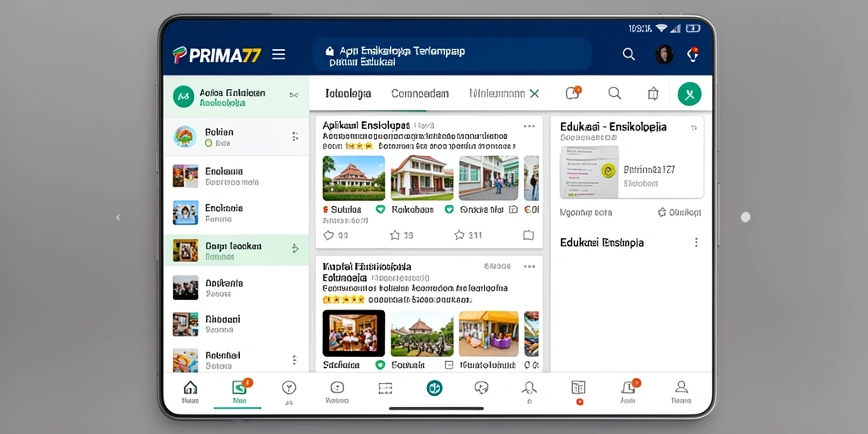Viewport: 868px width, 434px height.
Task: Go to Home in the bottom navigation
Action: click(190, 392)
